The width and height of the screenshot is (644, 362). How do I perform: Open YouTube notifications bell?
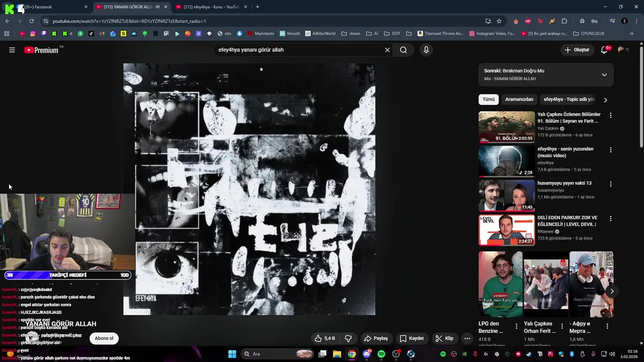(x=605, y=50)
